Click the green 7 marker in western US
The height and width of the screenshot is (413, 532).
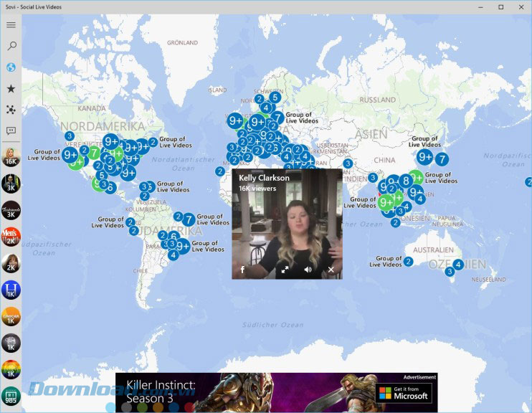pos(94,153)
